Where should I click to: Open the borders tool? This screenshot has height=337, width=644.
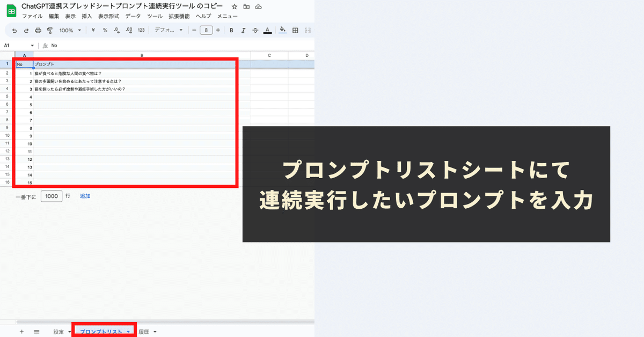pos(295,31)
